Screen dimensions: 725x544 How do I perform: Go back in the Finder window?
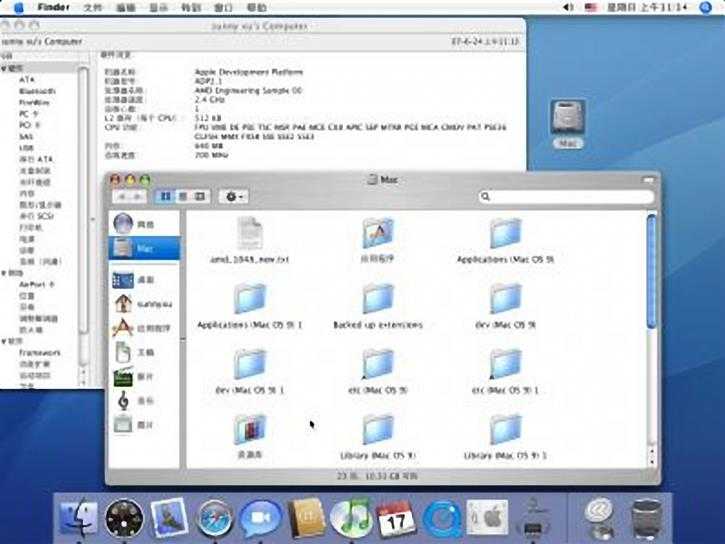point(122,196)
